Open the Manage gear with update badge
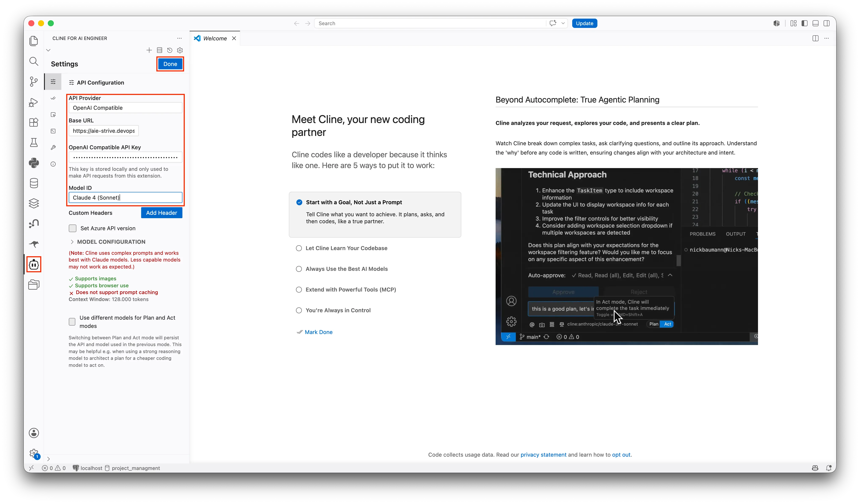The width and height of the screenshot is (860, 504). pos(33,453)
